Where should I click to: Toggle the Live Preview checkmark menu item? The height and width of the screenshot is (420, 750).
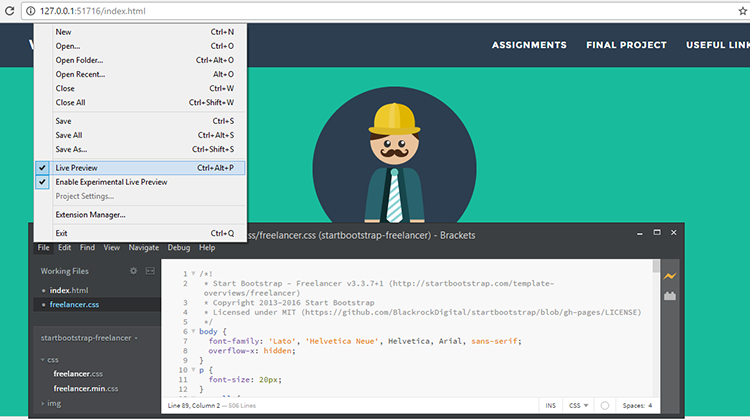coord(140,168)
